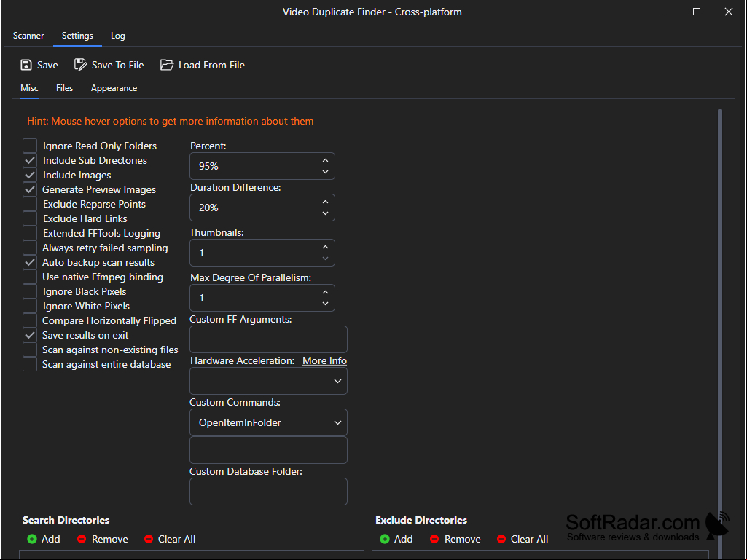Image resolution: width=747 pixels, height=560 pixels.
Task: Select the Misc settings subtab
Action: [x=30, y=88]
